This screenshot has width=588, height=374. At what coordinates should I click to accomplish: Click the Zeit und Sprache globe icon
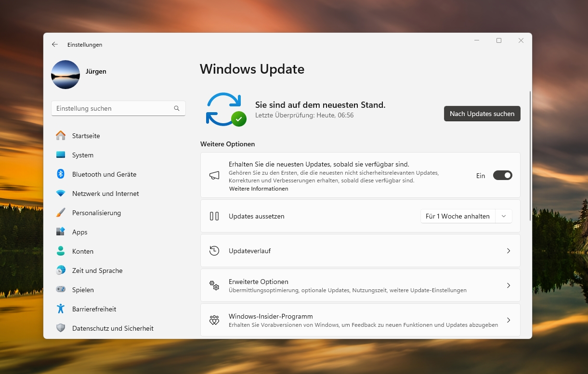(61, 271)
